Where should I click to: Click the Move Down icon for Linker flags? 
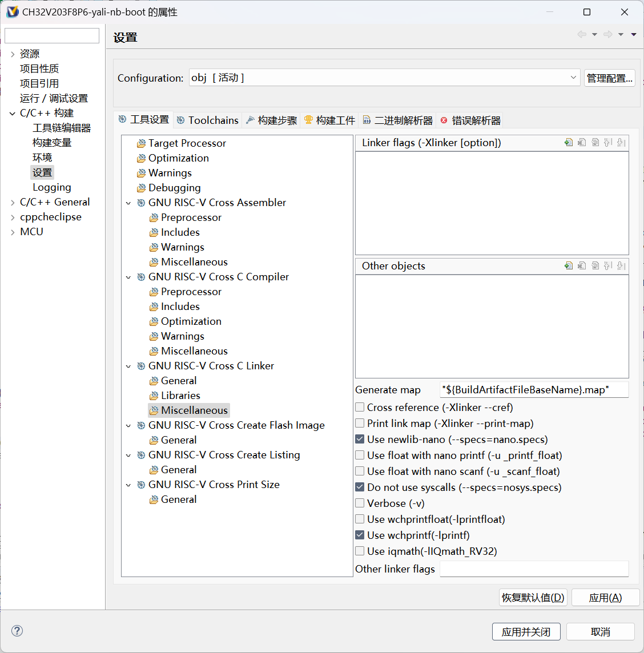pos(621,143)
